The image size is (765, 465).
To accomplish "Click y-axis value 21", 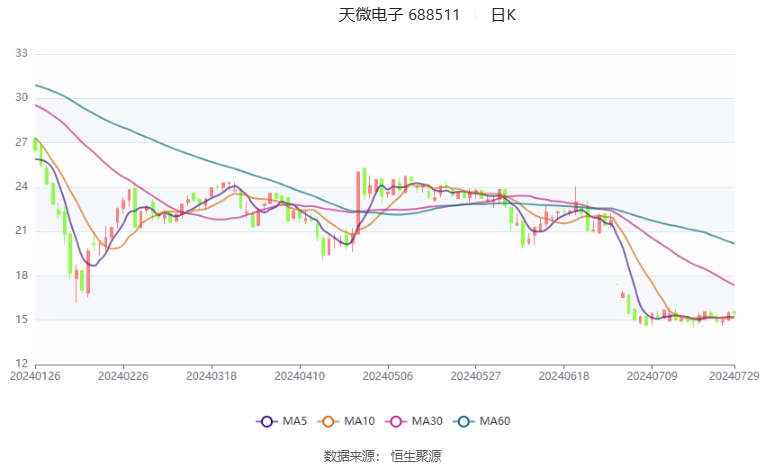I will 21,231.
